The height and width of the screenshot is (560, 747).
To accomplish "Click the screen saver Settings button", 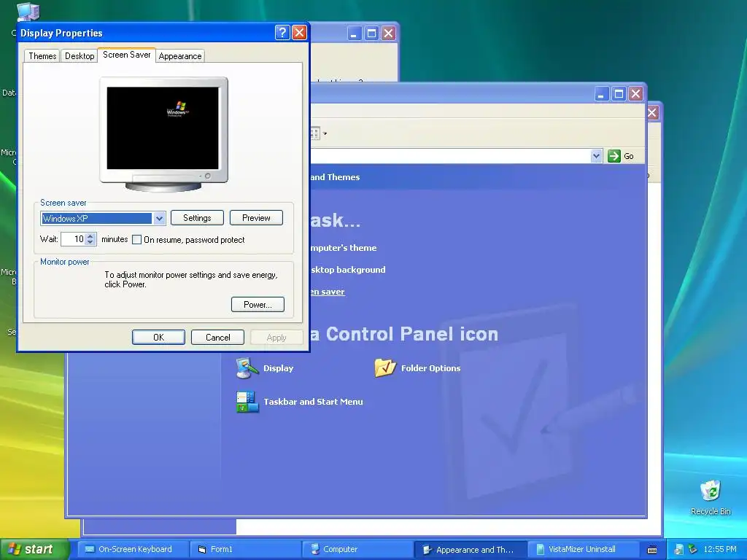I will point(197,217).
